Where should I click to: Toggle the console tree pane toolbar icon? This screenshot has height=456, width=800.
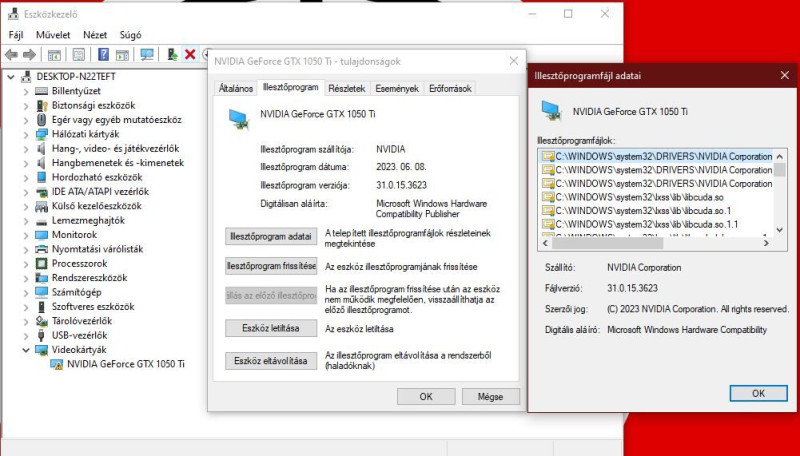pos(54,55)
